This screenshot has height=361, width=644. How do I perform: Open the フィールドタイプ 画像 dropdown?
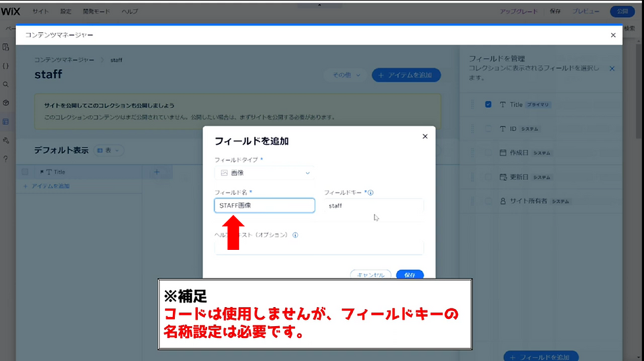click(264, 173)
